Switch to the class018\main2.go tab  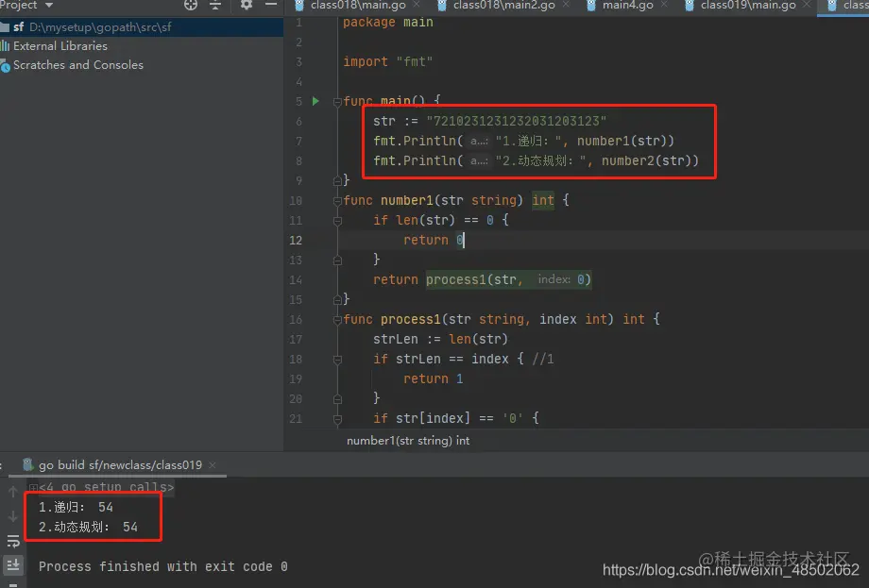point(503,5)
